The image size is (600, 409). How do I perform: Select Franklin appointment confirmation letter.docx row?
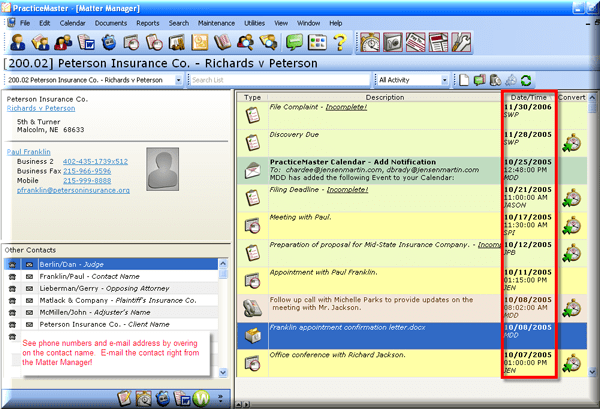(411, 336)
